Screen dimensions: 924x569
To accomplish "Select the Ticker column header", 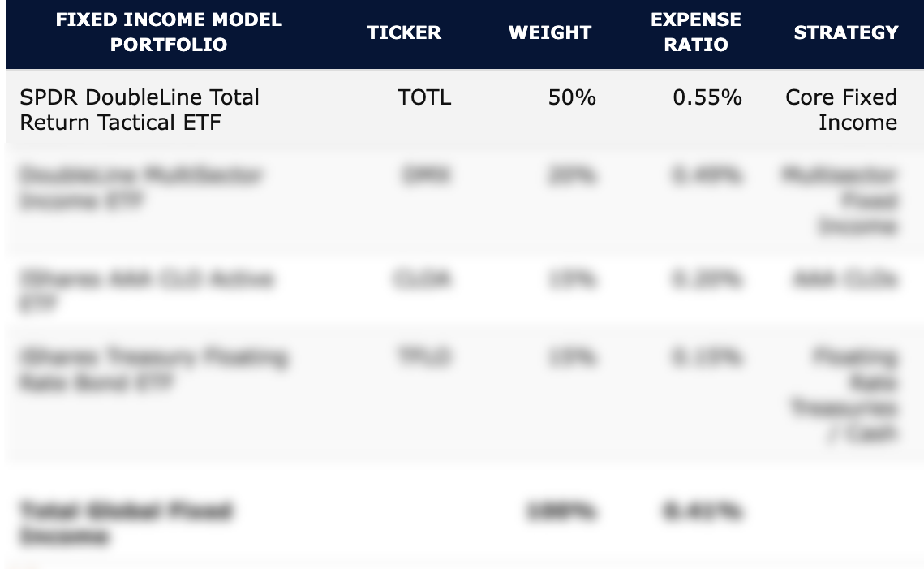I will point(404,32).
